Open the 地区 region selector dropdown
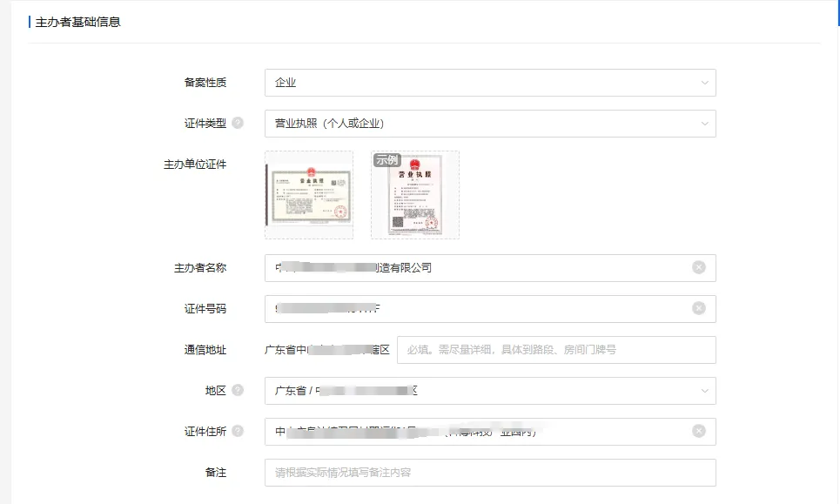The height and width of the screenshot is (504, 840). (x=489, y=391)
